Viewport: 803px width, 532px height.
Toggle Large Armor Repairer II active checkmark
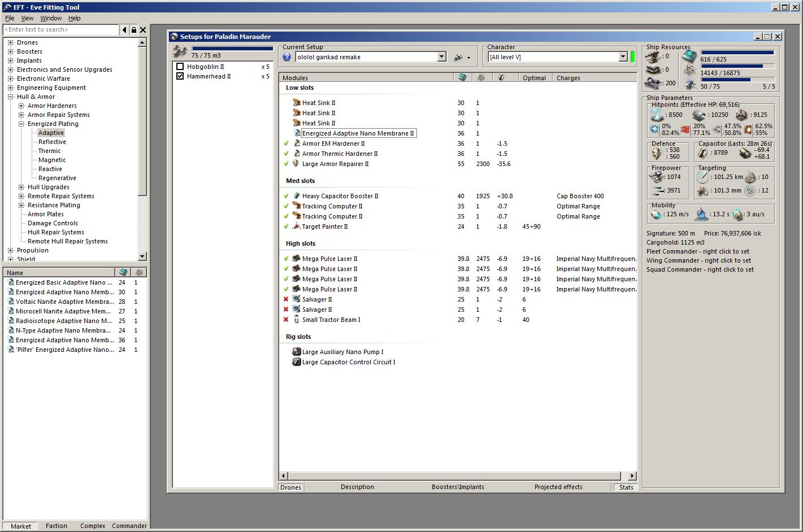(x=286, y=164)
